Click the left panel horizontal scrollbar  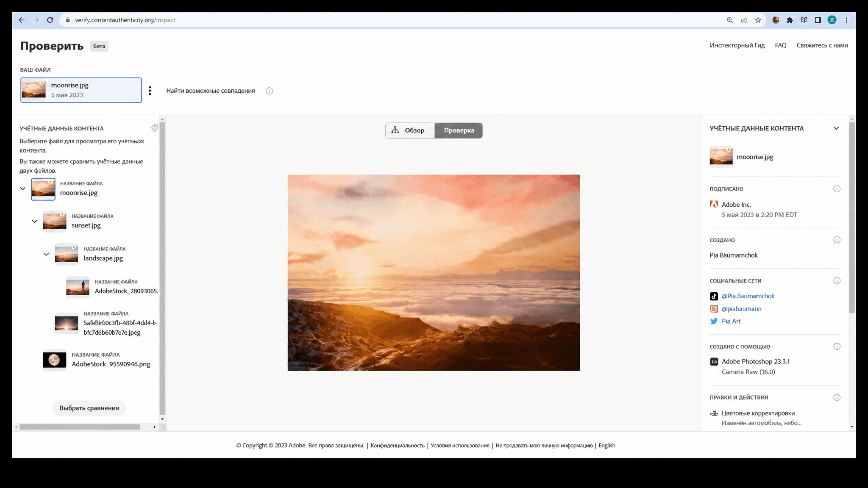pyautogui.click(x=80, y=427)
